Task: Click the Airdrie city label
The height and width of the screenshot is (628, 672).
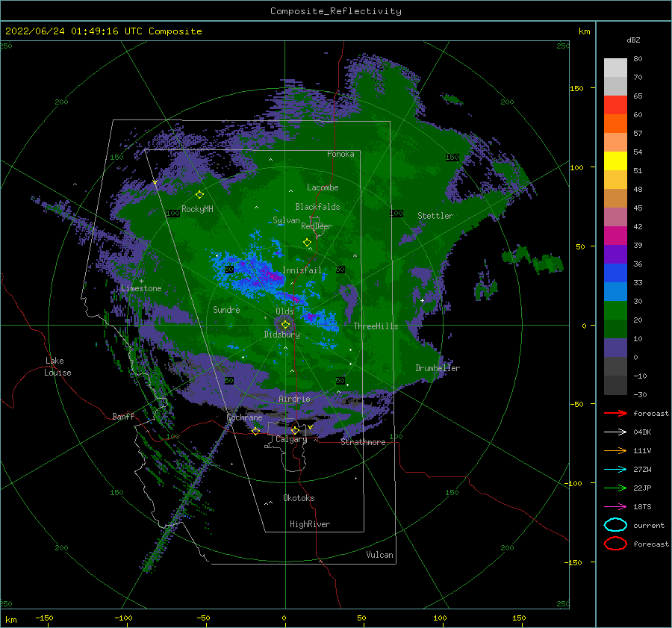Action: click(294, 399)
